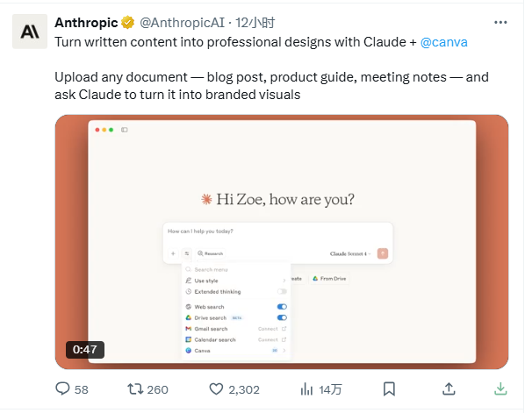Toggle the Drive search switch
This screenshot has height=413, width=532.
coord(282,317)
